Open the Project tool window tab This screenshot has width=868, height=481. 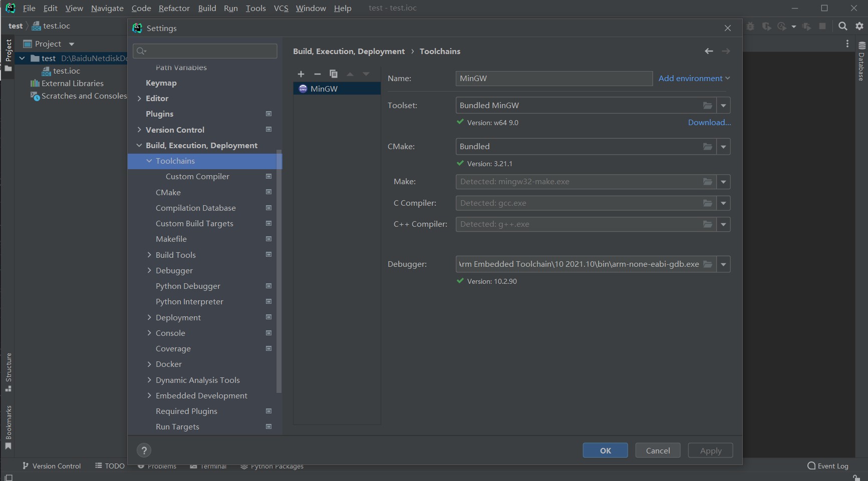[9, 56]
